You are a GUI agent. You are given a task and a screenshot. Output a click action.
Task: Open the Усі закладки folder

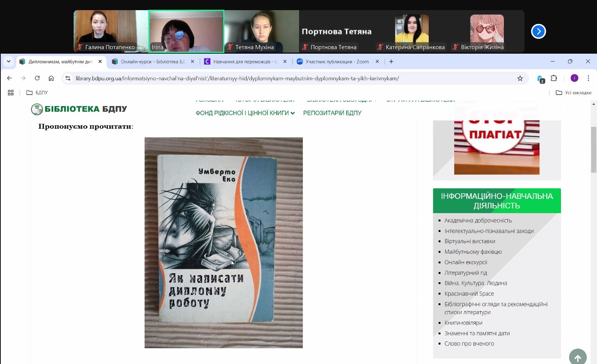(x=573, y=93)
